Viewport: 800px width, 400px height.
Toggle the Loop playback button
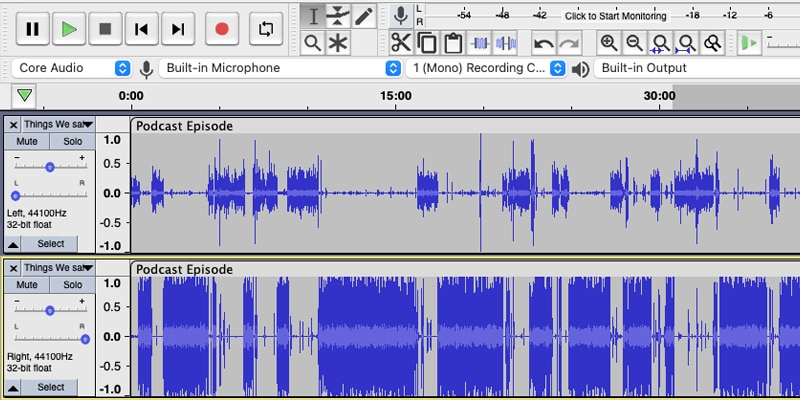pyautogui.click(x=266, y=29)
